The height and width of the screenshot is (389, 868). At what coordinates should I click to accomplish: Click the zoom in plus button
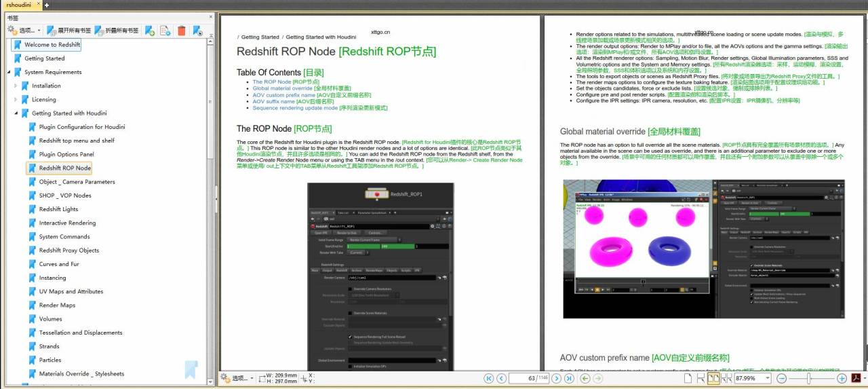coord(842,378)
